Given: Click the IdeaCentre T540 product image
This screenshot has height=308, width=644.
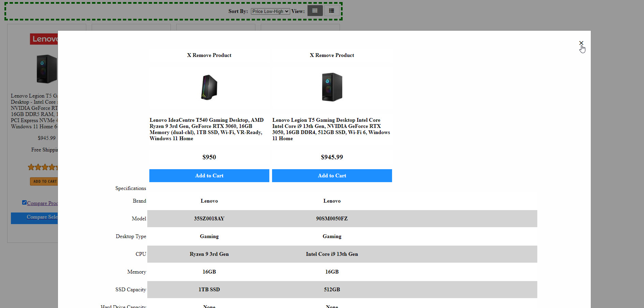Looking at the screenshot, I should click(x=209, y=87).
